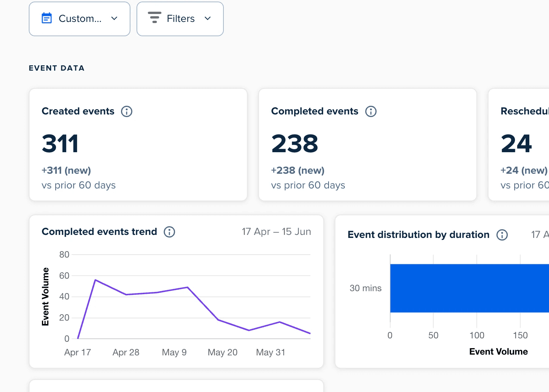The height and width of the screenshot is (392, 549).
Task: Click the 17 Apr – 15 Jun date range
Action: tap(276, 231)
